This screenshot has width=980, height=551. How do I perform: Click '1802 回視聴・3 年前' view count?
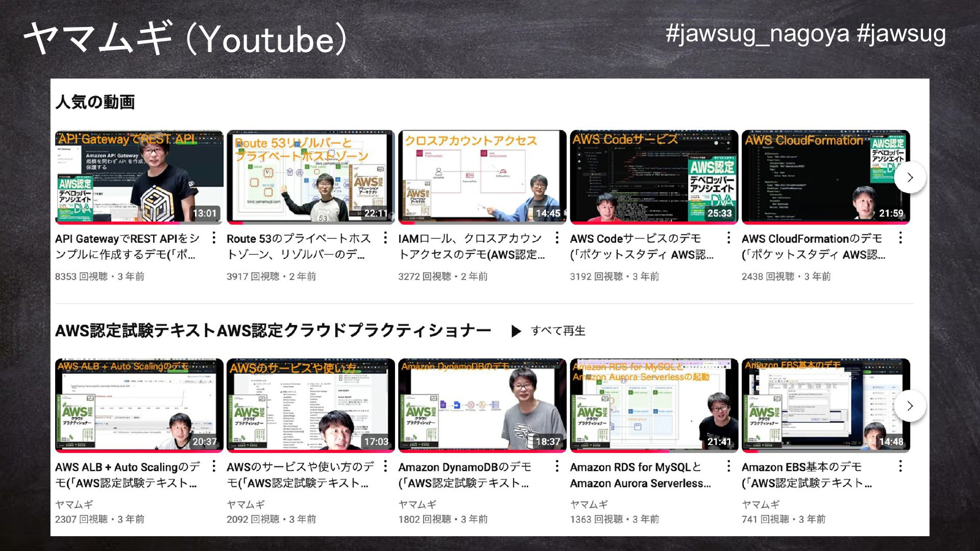[x=443, y=519]
